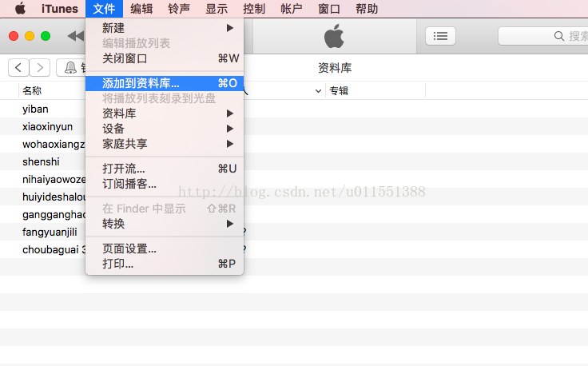Screen dimensions: 588x366
Task: Sort by the 名称 column header
Action: tap(32, 90)
